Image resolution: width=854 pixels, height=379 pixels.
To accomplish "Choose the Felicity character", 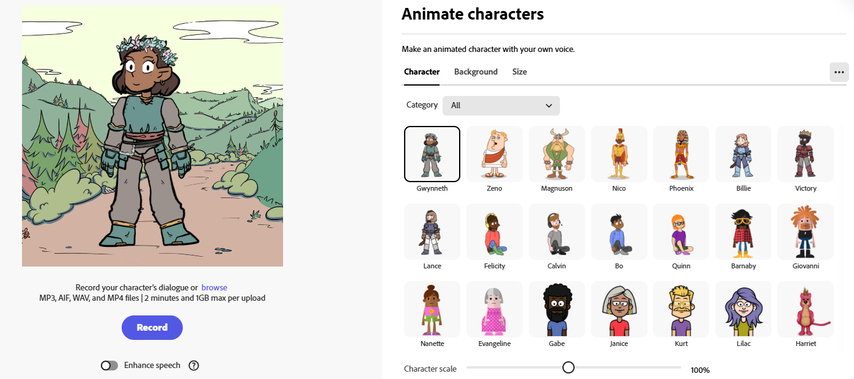I will (x=495, y=231).
